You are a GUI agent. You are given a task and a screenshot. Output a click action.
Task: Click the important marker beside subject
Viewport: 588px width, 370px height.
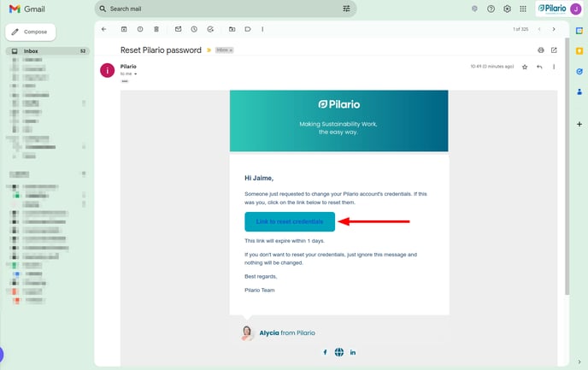pos(209,50)
